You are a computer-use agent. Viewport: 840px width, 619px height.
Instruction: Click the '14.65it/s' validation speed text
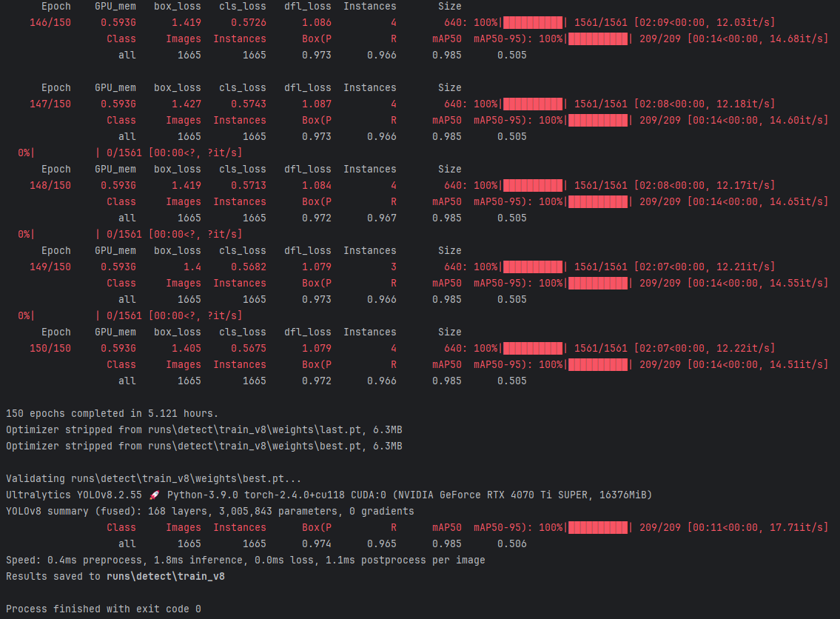796,201
